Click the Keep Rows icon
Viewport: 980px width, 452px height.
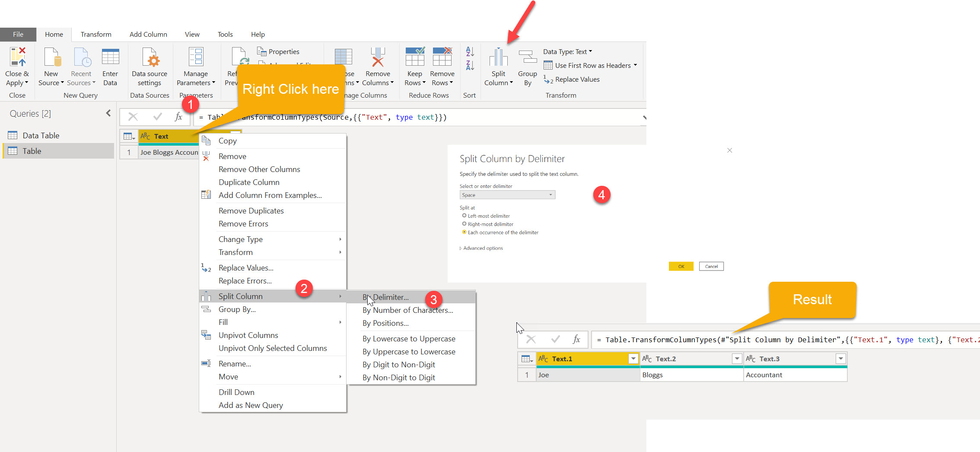click(415, 57)
